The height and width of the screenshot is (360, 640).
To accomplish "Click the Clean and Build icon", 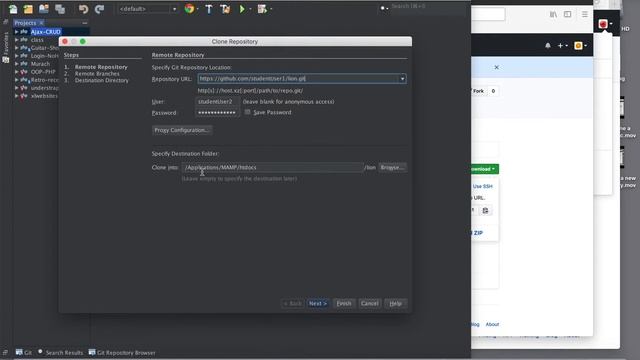I will click(x=225, y=9).
